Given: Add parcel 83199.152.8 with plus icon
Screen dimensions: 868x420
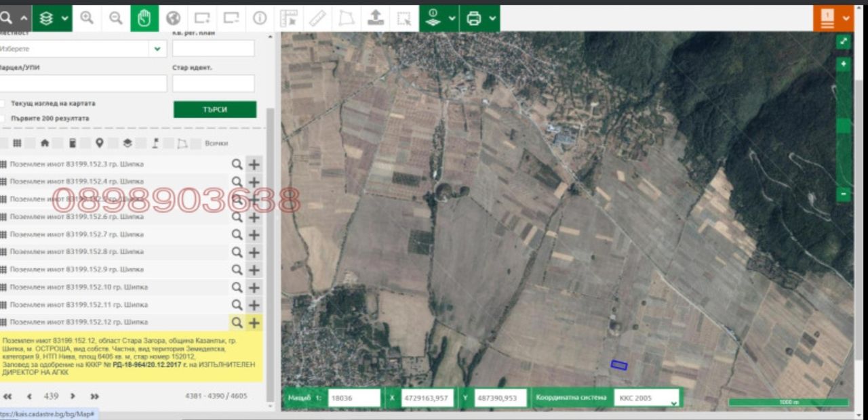Looking at the screenshot, I should click(254, 252).
